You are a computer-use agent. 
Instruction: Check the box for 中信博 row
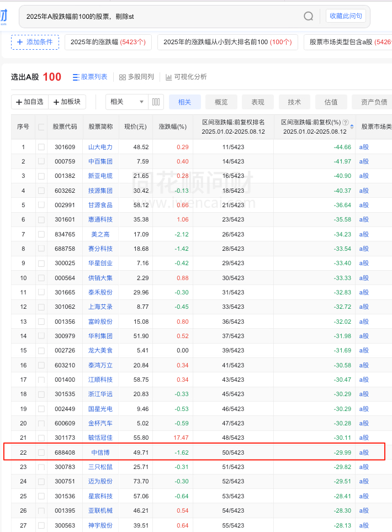(41, 452)
